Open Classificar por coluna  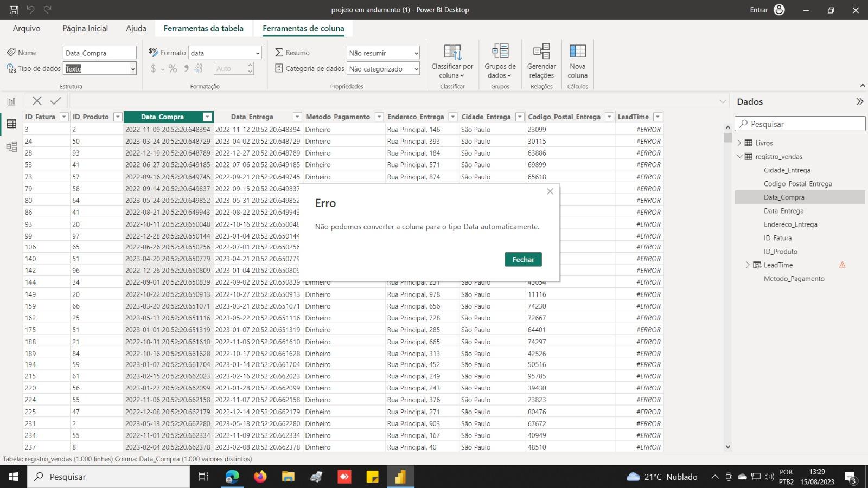pos(452,61)
